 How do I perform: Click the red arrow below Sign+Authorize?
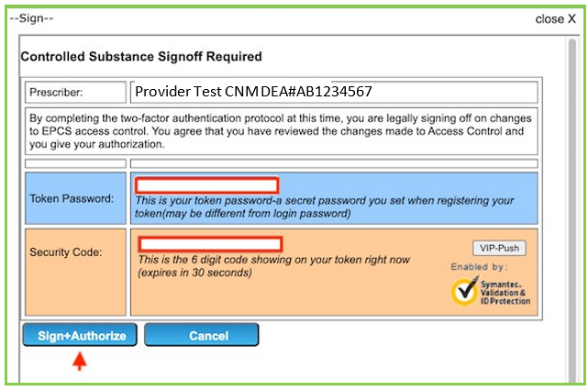tap(80, 363)
